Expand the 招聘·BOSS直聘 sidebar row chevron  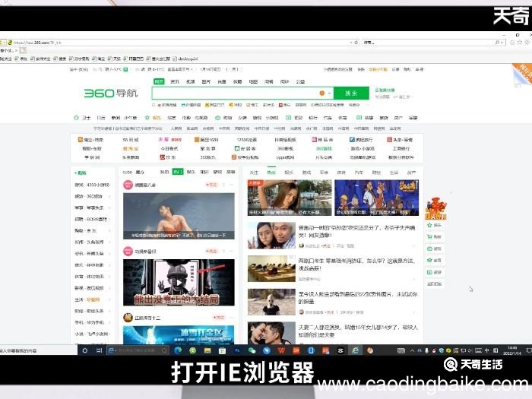[x=109, y=220]
